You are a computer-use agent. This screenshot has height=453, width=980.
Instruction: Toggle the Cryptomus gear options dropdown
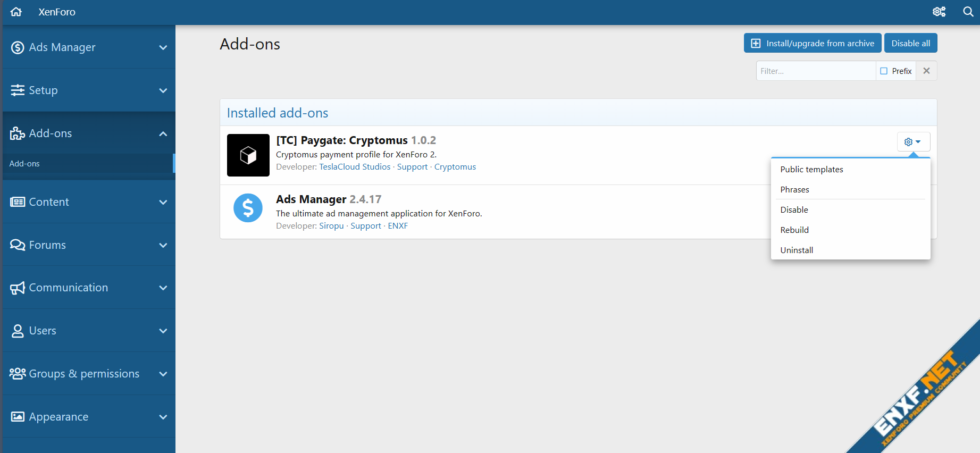coord(913,142)
